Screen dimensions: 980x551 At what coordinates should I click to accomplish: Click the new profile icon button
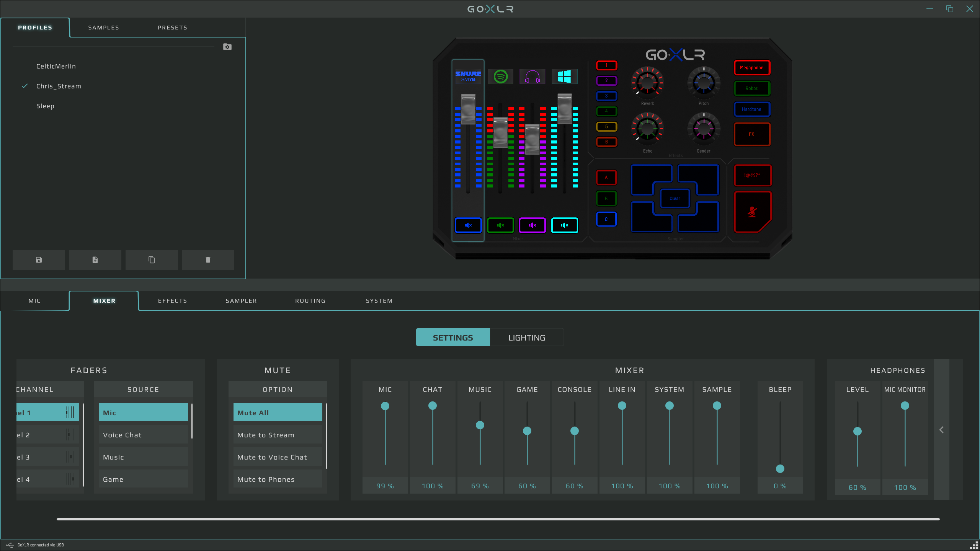[95, 260]
